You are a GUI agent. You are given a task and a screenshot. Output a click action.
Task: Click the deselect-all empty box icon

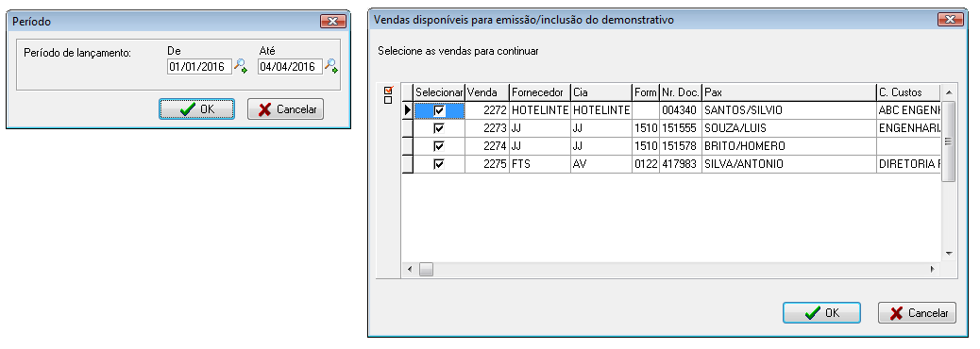click(x=388, y=99)
